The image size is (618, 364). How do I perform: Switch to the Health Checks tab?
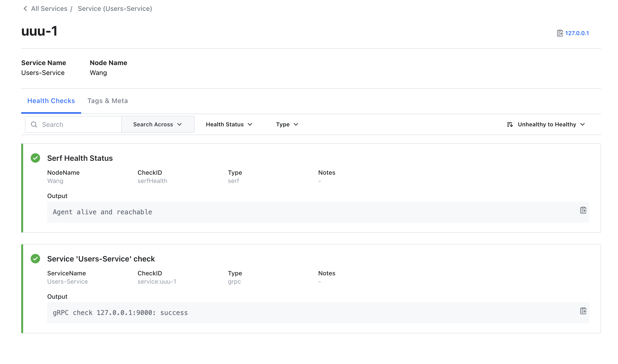tap(51, 101)
